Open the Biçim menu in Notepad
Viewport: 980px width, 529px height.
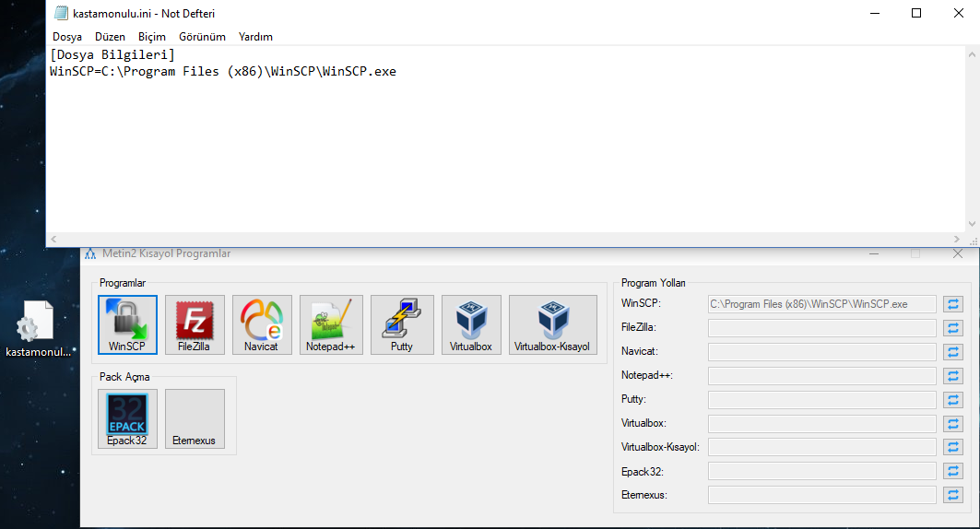pos(152,37)
